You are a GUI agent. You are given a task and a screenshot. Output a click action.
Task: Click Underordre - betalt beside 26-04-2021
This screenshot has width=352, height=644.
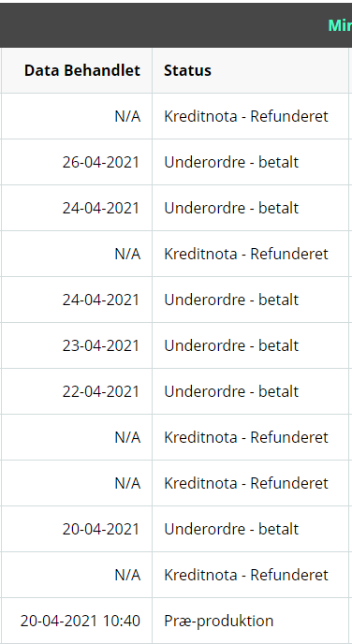(231, 162)
